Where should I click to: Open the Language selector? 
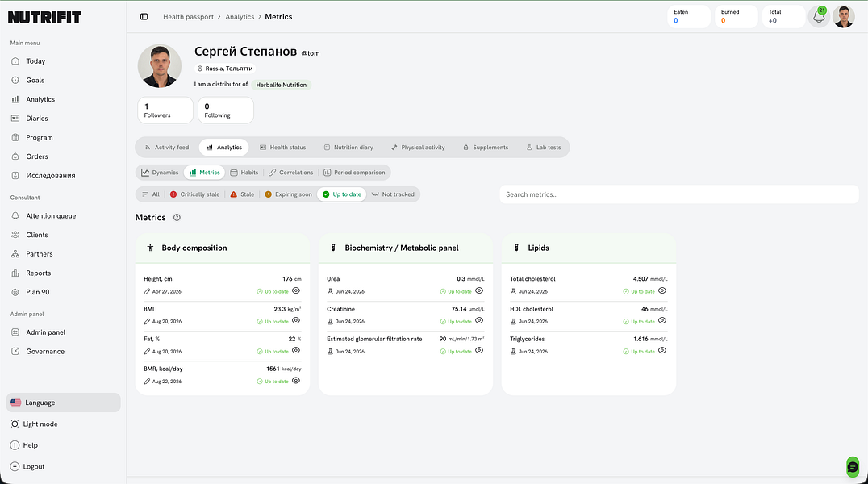(63, 403)
